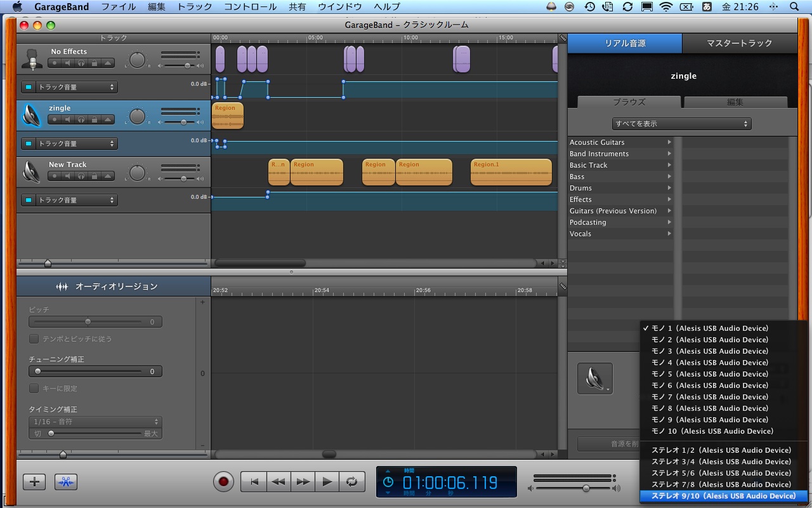Choose モノ 2 (Alesis USB Audio Device)
812x508 pixels.
click(x=724, y=340)
